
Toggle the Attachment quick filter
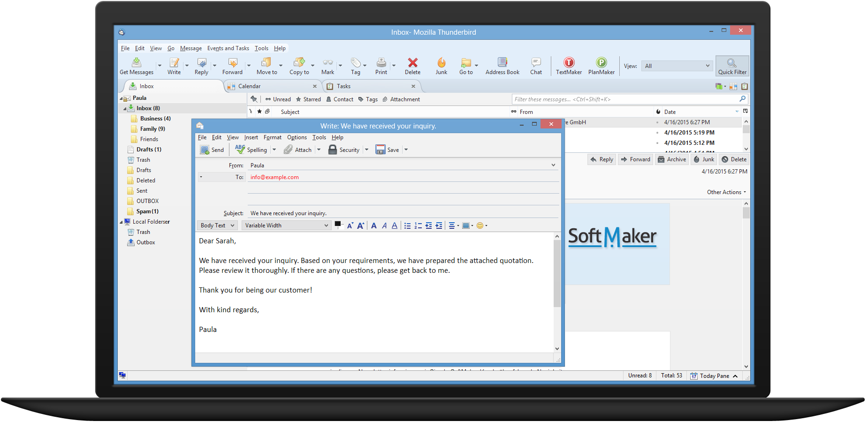click(401, 99)
